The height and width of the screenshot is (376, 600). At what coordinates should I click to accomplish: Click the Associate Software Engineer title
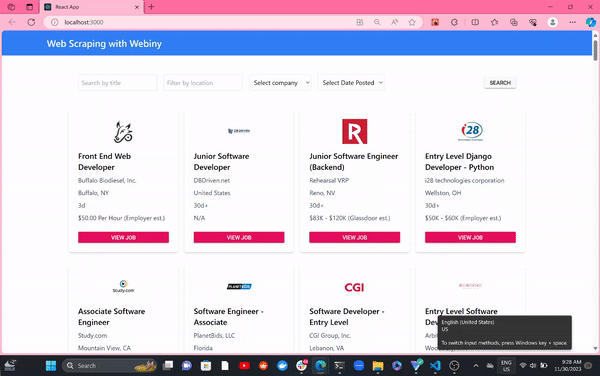111,317
